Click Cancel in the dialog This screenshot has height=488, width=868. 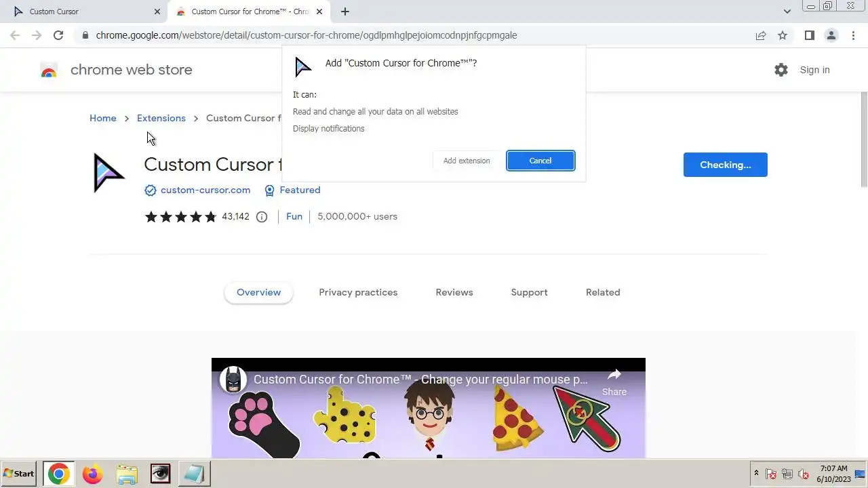point(540,161)
